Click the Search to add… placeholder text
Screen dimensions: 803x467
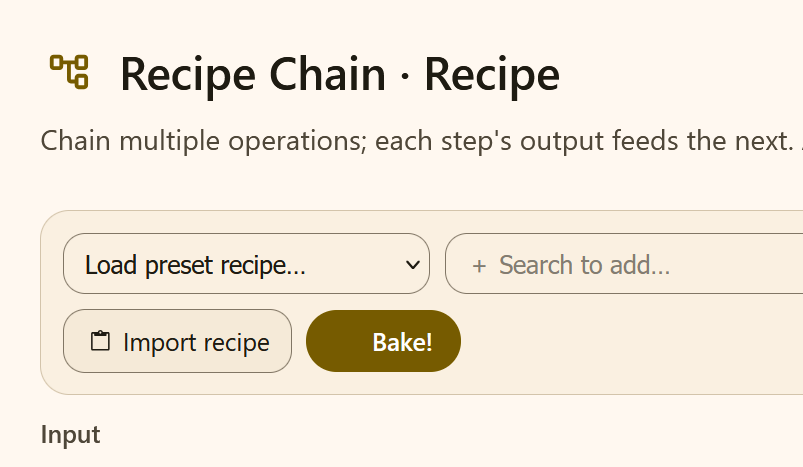coord(584,265)
